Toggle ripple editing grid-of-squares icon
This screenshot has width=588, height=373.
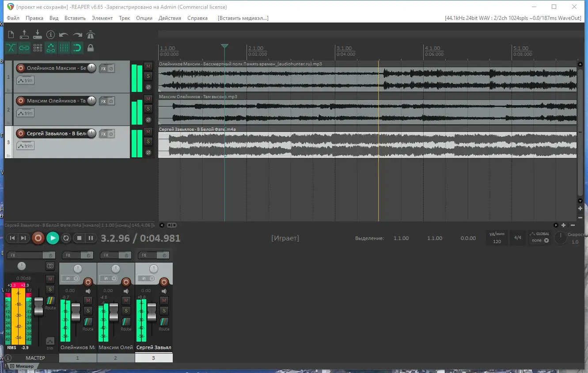pos(38,48)
